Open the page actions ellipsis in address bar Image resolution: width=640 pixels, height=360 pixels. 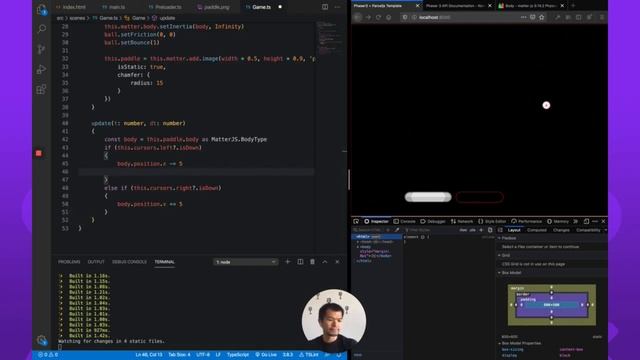click(524, 17)
